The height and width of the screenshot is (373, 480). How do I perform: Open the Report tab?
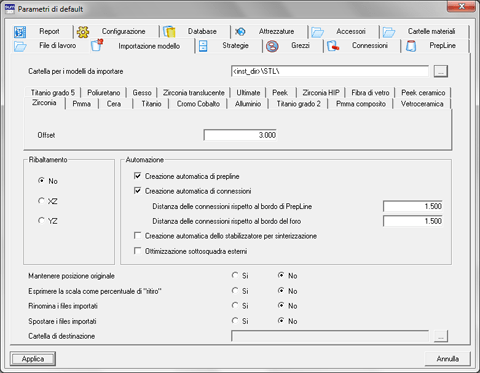[x=43, y=31]
